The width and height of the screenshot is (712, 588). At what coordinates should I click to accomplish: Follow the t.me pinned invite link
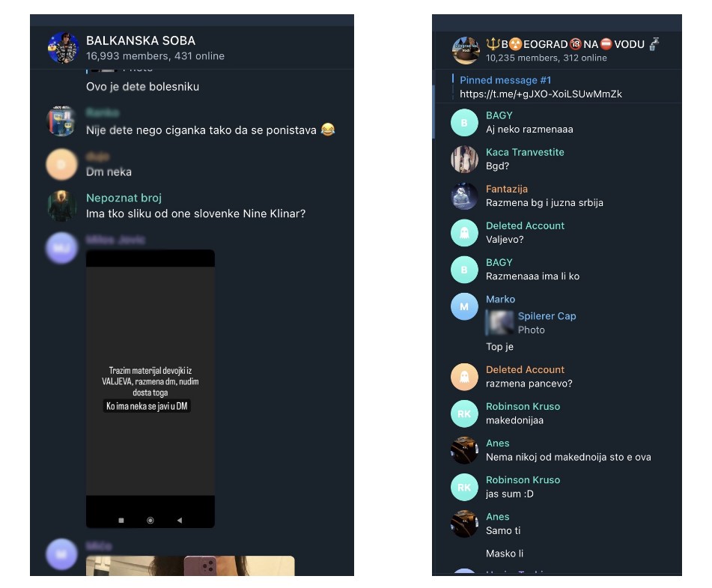coord(541,94)
